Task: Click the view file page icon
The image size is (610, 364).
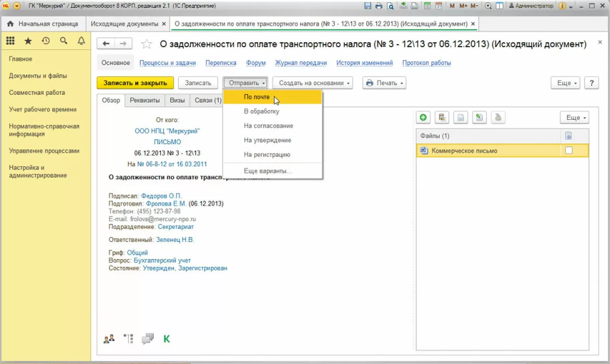Action: tap(460, 117)
